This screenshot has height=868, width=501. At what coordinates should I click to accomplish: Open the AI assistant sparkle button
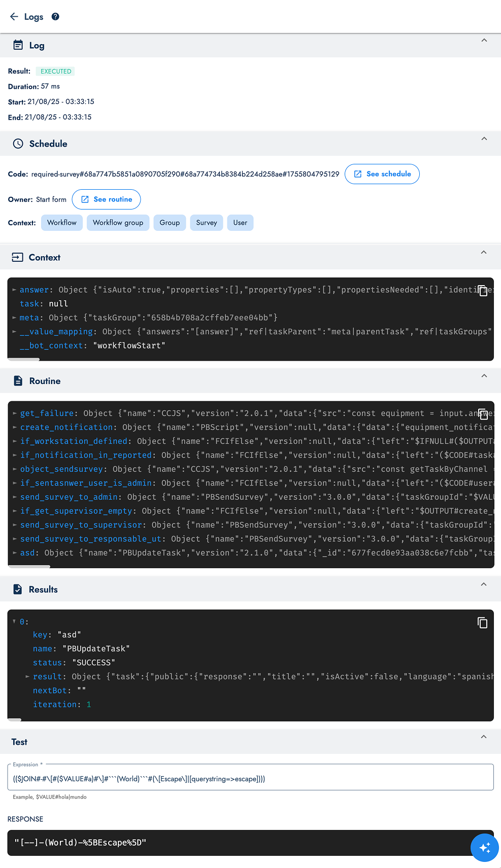point(484,847)
